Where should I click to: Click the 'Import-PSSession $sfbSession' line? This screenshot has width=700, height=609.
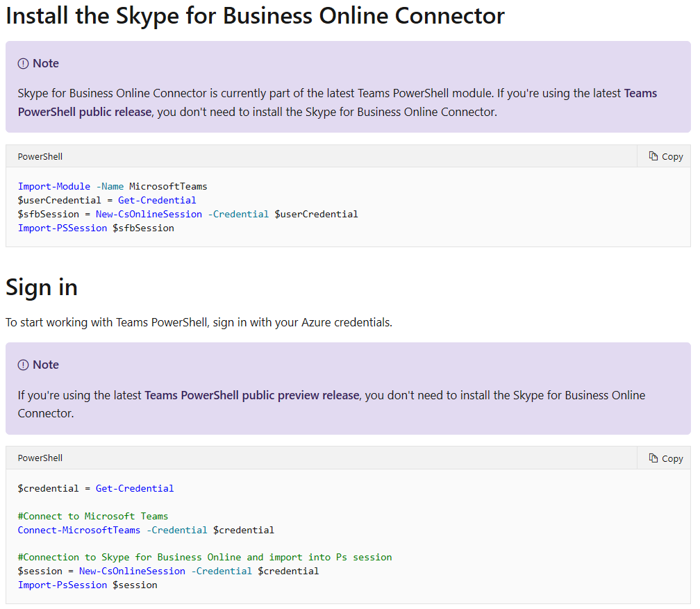click(x=96, y=228)
